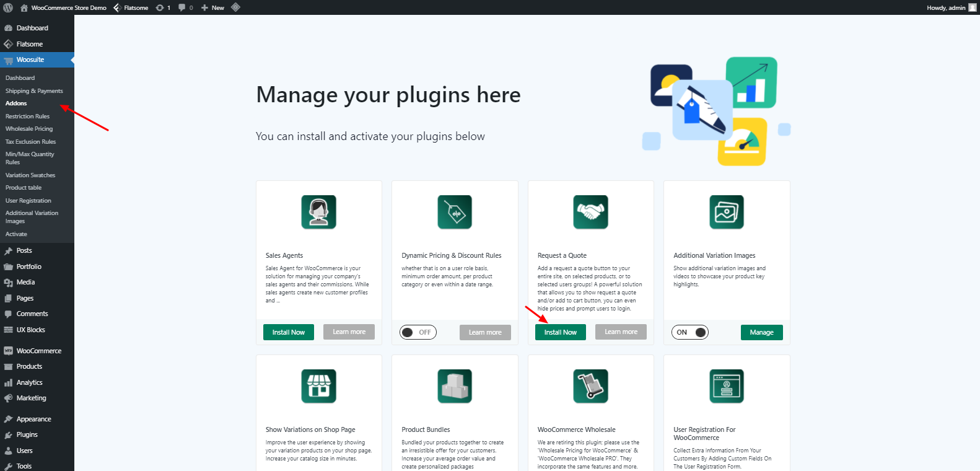
Task: Open Restriction Rules submenu
Action: [x=27, y=117]
